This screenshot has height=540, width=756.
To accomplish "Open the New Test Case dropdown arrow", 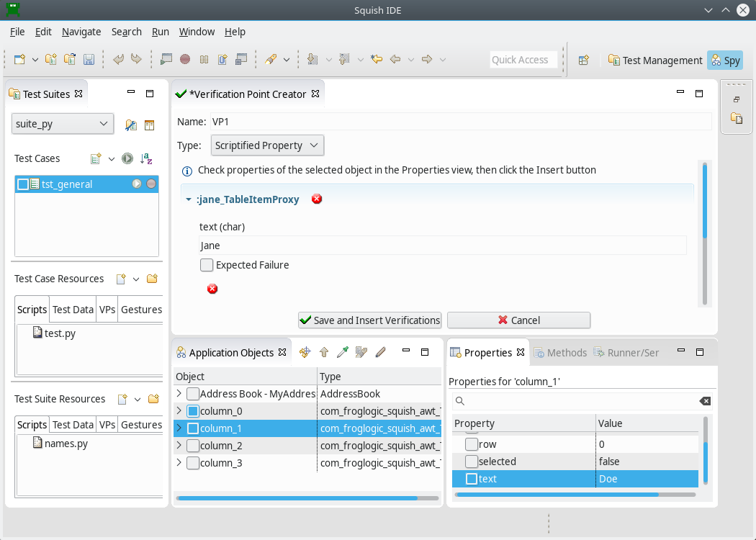I will 112,159.
